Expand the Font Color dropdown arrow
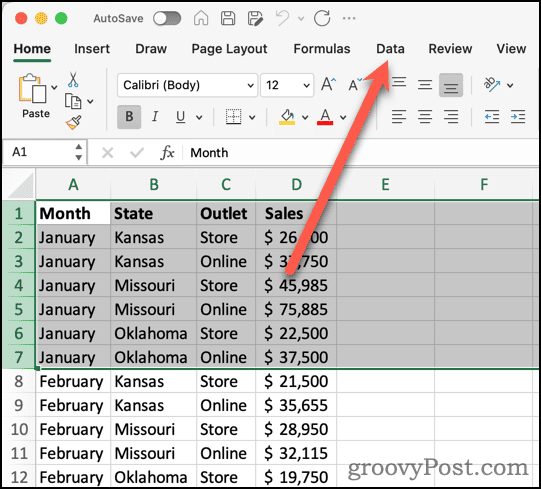Viewport: 541px width, 489px height. tap(343, 118)
